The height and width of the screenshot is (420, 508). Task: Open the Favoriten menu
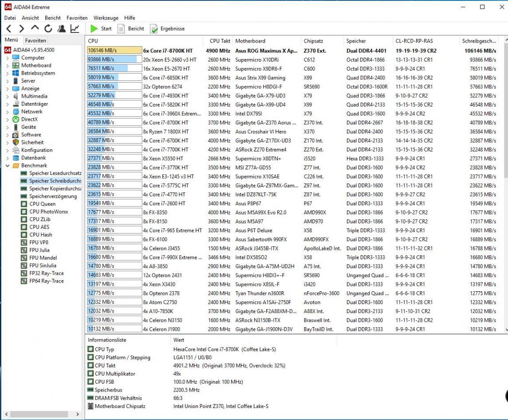[77, 18]
